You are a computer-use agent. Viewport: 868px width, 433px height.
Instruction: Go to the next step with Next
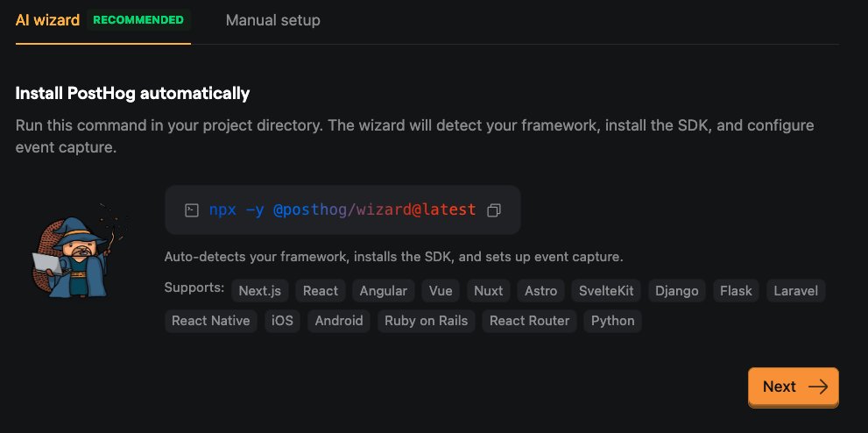pyautogui.click(x=794, y=387)
